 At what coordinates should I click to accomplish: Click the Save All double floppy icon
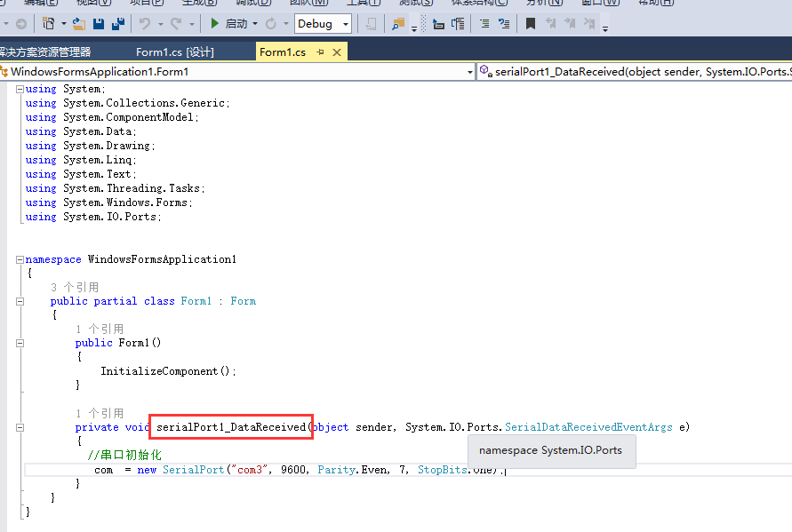[118, 23]
